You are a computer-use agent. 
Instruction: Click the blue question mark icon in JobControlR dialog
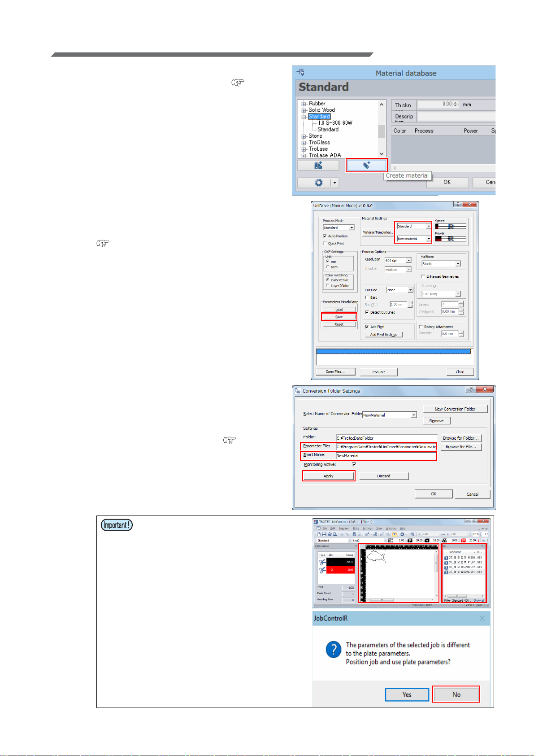334,649
